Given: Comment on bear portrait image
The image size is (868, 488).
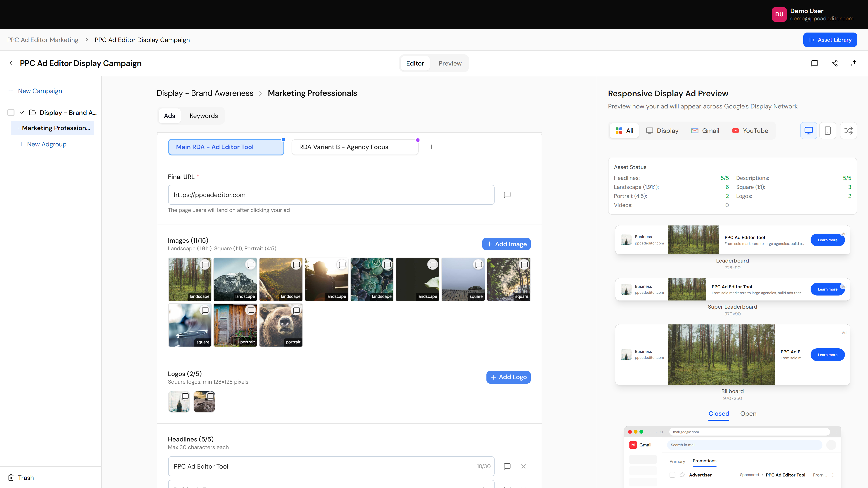Looking at the screenshot, I should tap(297, 310).
